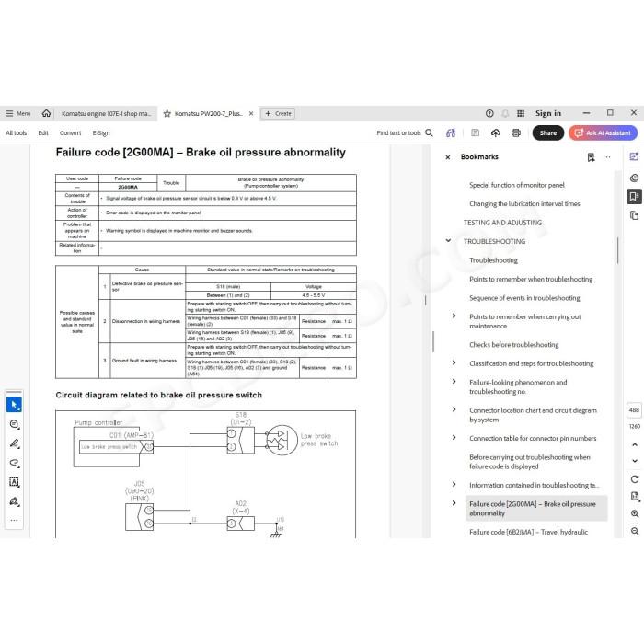Open page thumbnails icon in right rail
Image resolution: width=644 pixels, height=644 pixels.
click(x=634, y=215)
